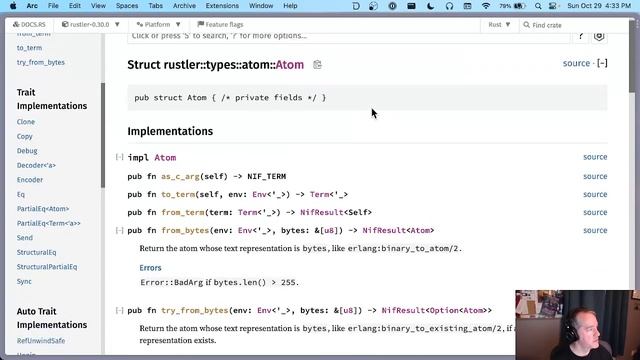Select Sync in the sidebar
The height and width of the screenshot is (360, 640).
pyautogui.click(x=24, y=281)
